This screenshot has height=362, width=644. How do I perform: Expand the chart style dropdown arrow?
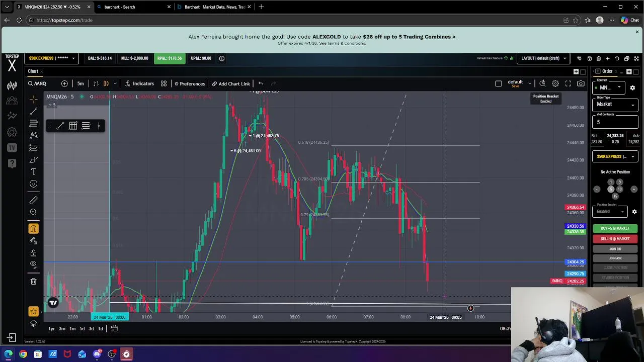[x=115, y=83]
